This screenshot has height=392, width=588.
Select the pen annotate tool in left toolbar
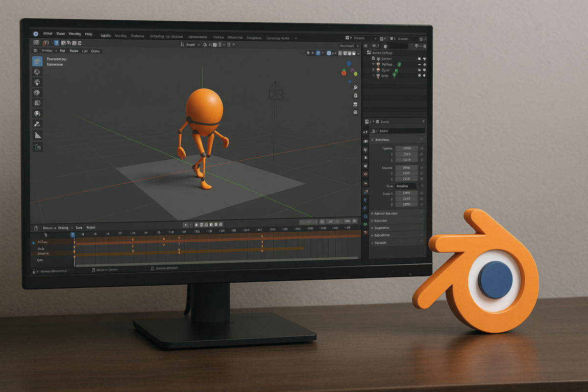(38, 124)
